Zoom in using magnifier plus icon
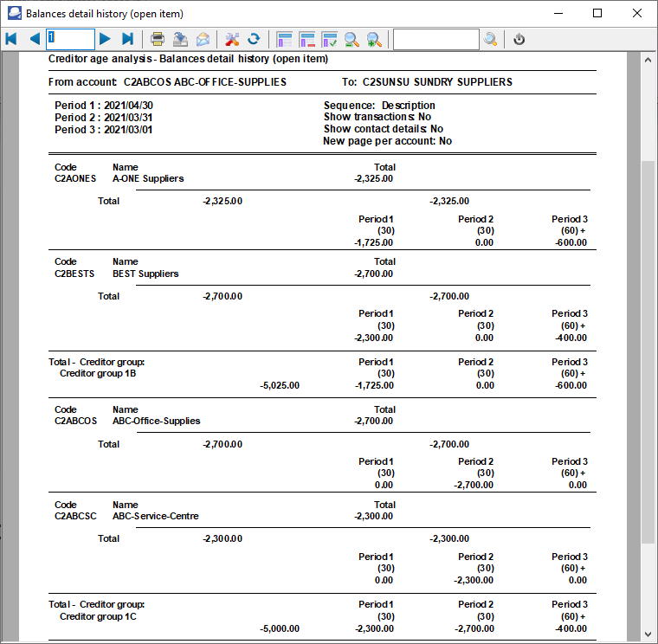 click(x=374, y=39)
